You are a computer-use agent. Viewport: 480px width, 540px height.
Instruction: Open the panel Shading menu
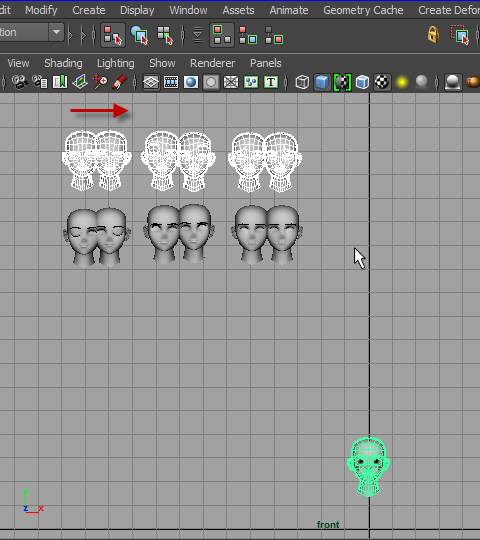tap(63, 63)
